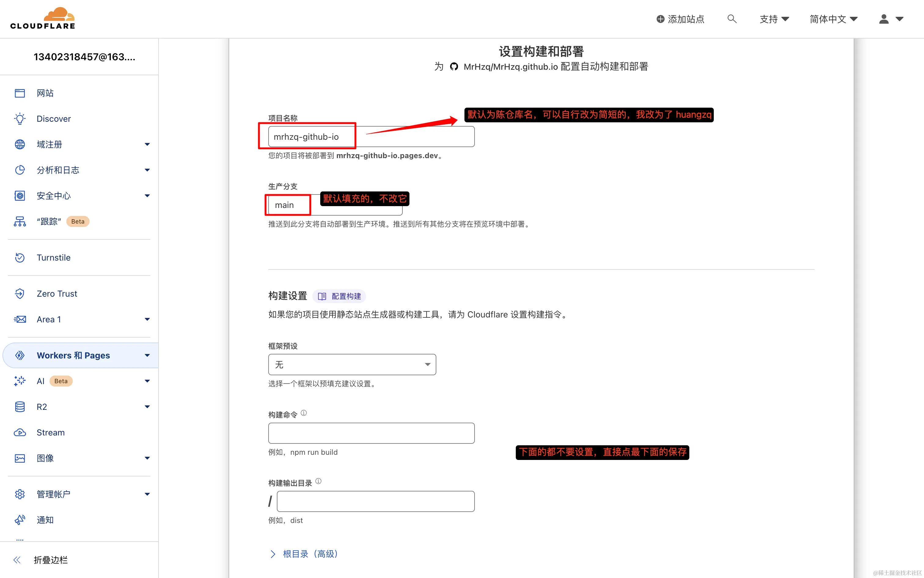Collapse the Workers 和 Pages arrow
This screenshot has width=924, height=578.
pyautogui.click(x=147, y=355)
